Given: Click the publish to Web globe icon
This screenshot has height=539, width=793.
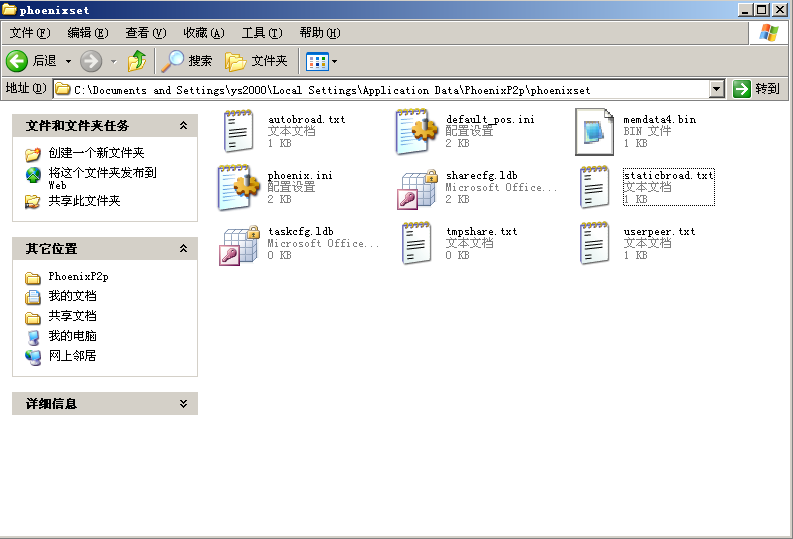Looking at the screenshot, I should coord(33,175).
